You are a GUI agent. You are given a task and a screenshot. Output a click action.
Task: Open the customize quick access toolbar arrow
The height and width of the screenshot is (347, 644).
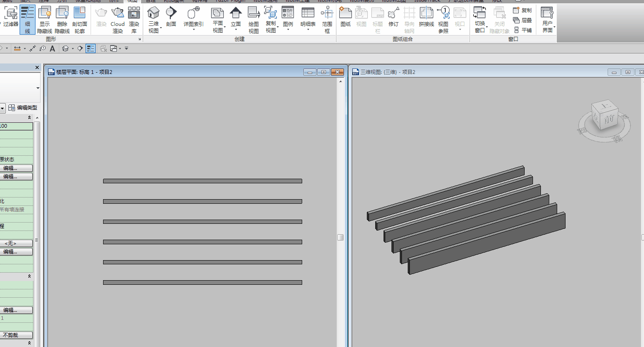pos(126,48)
